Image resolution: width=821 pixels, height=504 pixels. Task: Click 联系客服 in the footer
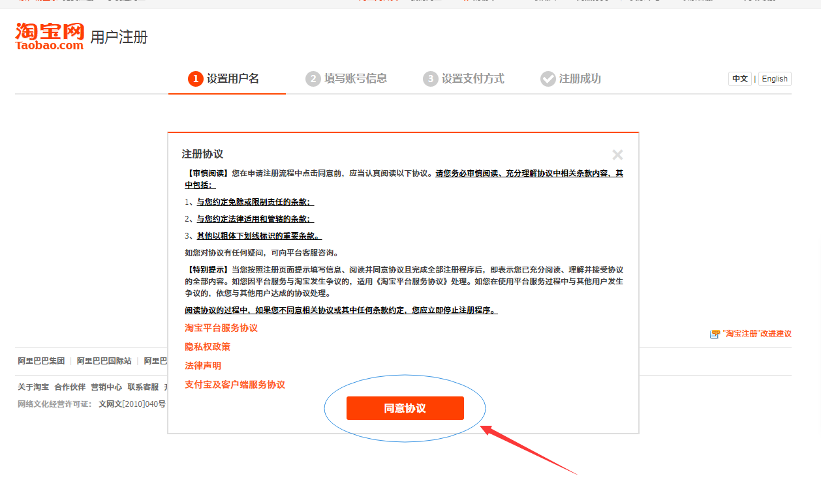point(143,387)
